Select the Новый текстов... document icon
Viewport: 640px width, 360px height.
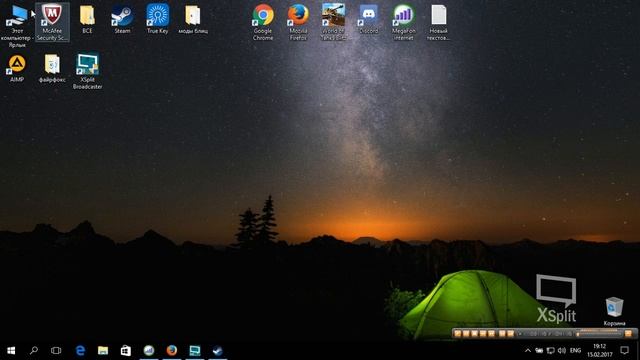[x=438, y=22]
